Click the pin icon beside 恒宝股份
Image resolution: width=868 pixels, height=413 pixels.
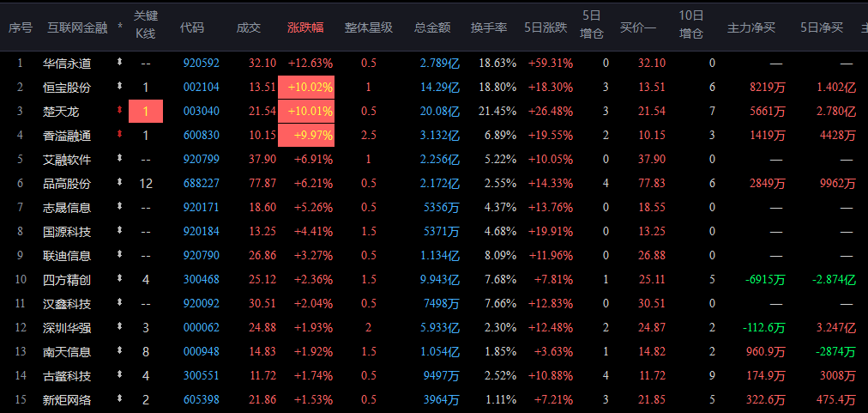click(119, 87)
